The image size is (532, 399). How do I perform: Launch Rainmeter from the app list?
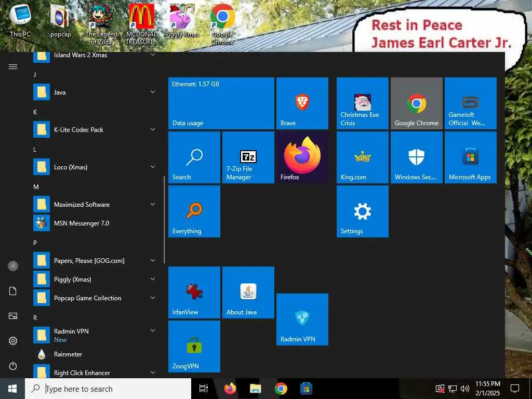(95, 354)
